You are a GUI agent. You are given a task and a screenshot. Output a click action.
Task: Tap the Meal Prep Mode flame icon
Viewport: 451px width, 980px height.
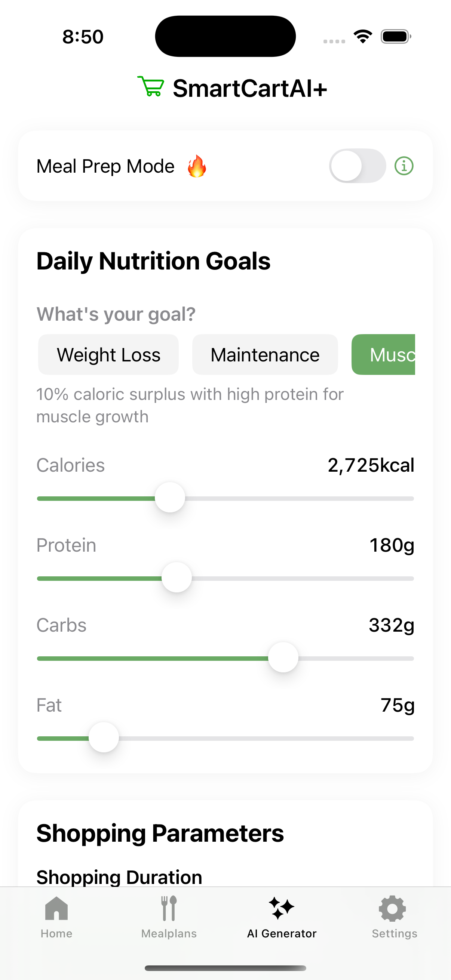point(197,166)
